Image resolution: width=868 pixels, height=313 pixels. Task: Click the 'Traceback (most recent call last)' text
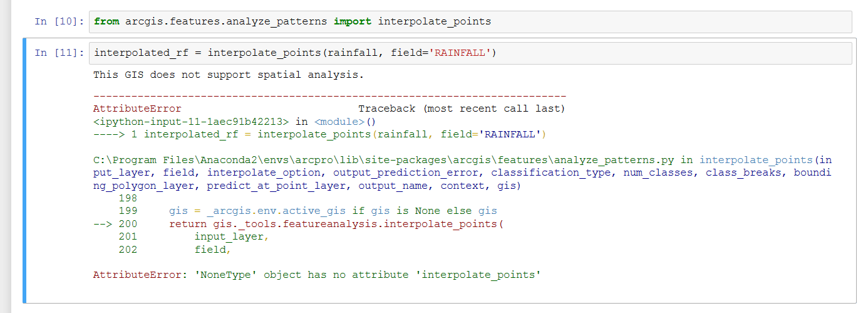(x=462, y=109)
